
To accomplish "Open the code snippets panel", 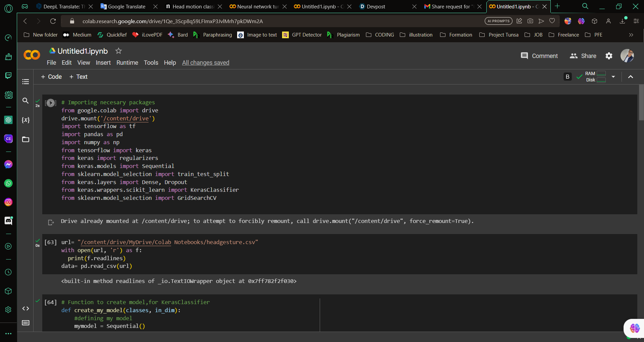I will pyautogui.click(x=25, y=308).
